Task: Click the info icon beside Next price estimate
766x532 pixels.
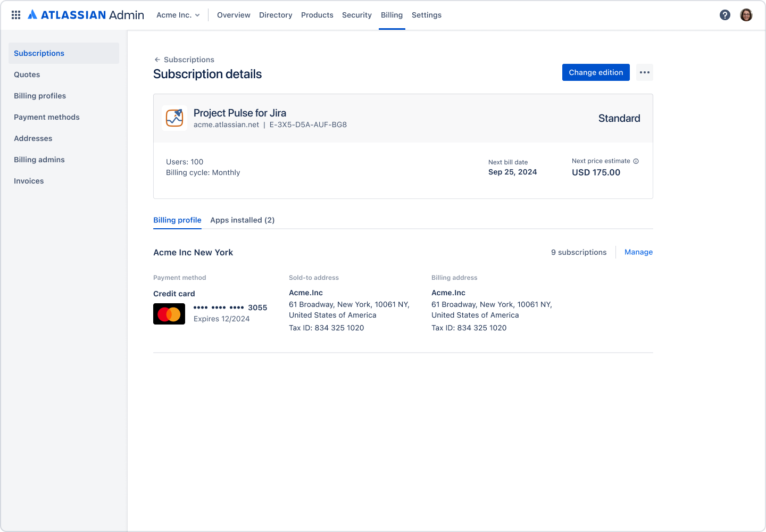Action: pyautogui.click(x=636, y=161)
